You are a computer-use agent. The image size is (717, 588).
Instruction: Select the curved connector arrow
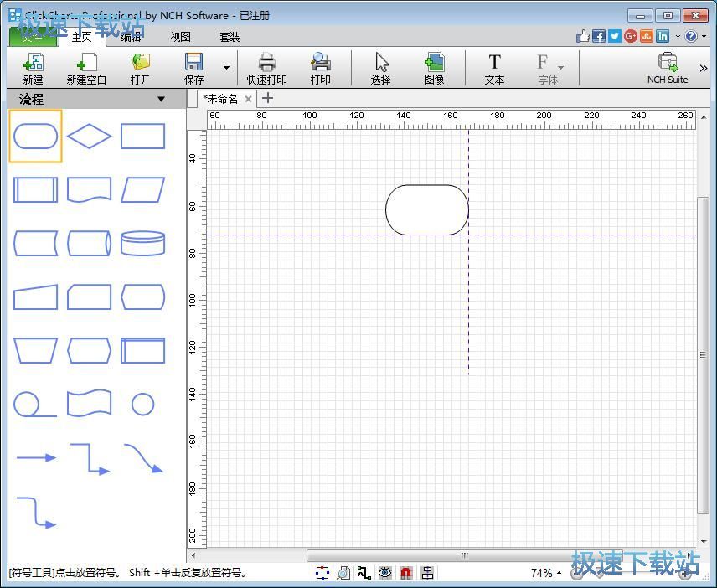[x=142, y=458]
